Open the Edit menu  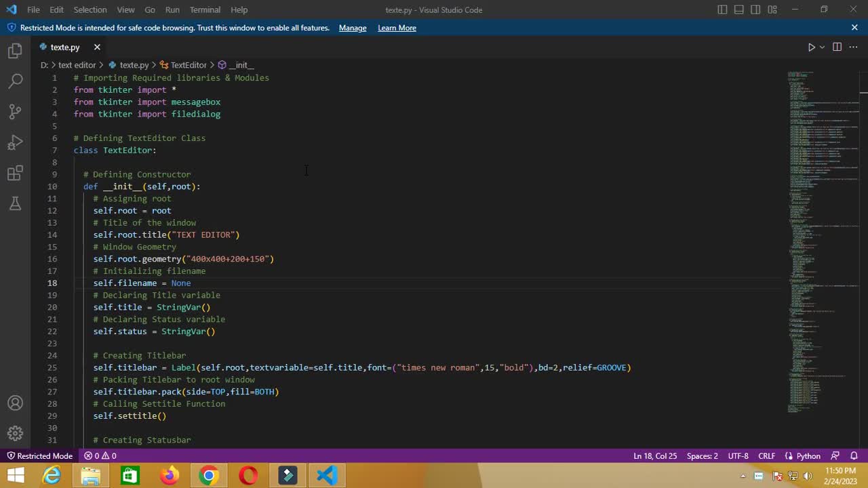[57, 9]
